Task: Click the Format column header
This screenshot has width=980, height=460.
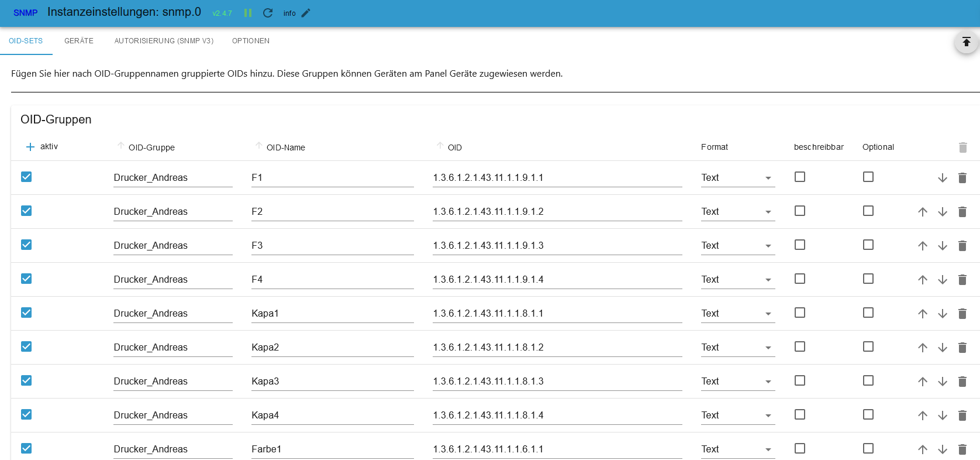Action: pos(715,147)
